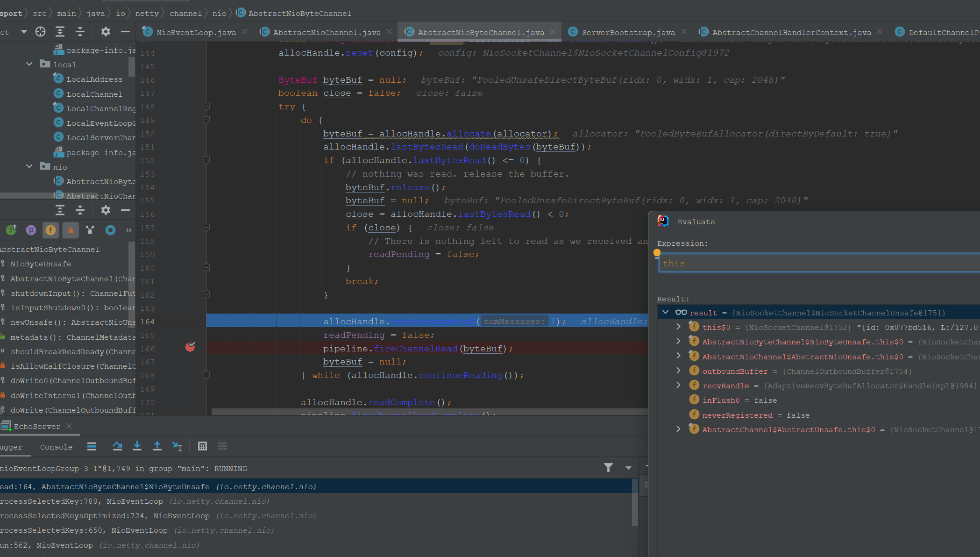Collapse the result node in Evaluate
Screen dimensions: 980x557
coord(666,313)
